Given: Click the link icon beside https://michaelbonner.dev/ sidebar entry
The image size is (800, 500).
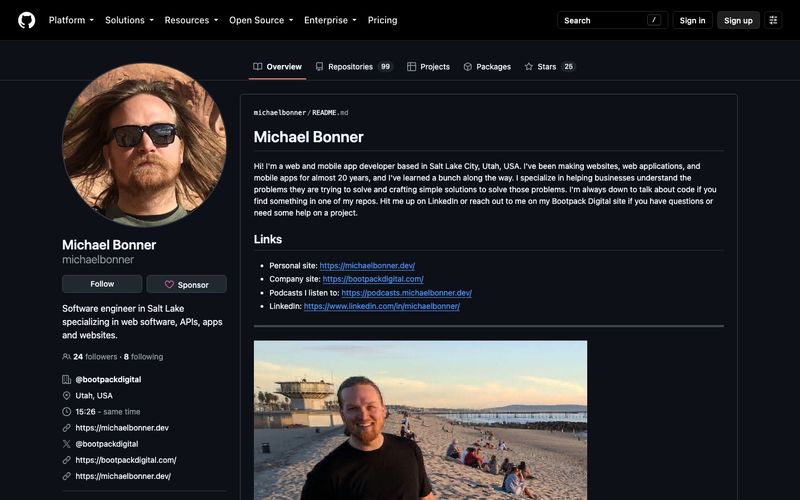Looking at the screenshot, I should tap(66, 476).
